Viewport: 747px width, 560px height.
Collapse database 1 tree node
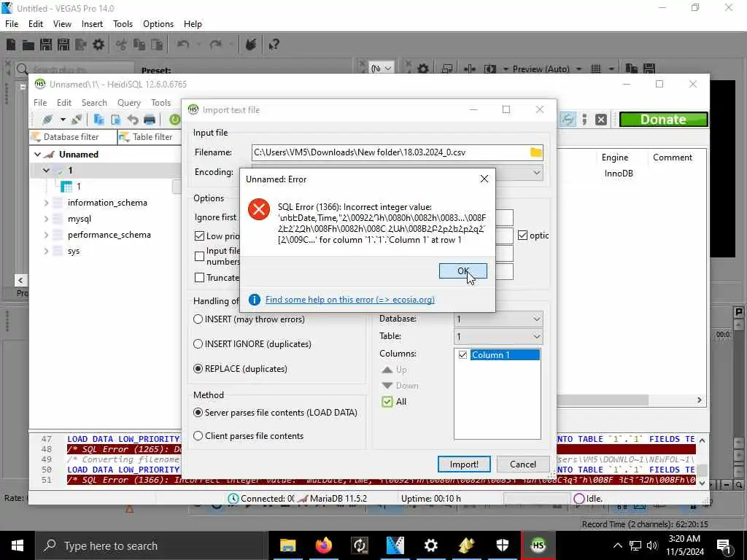(46, 171)
